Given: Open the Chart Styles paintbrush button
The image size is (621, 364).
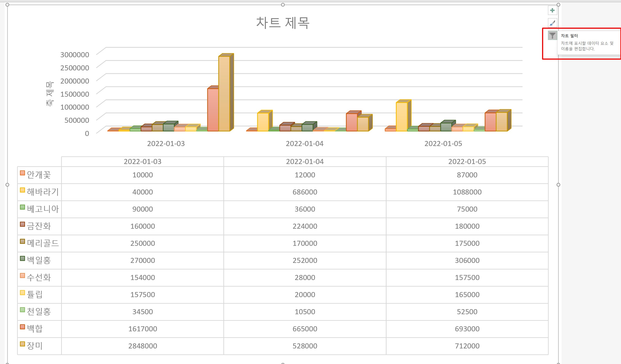Looking at the screenshot, I should click(552, 23).
